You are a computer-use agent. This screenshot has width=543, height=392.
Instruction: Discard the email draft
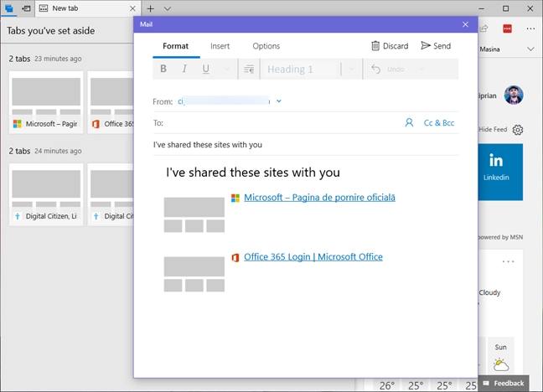[390, 46]
